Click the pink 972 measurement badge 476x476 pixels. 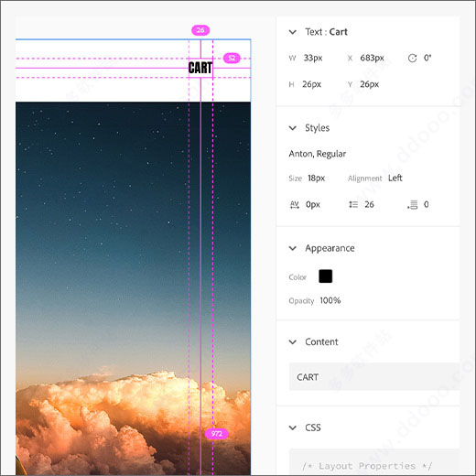[217, 434]
